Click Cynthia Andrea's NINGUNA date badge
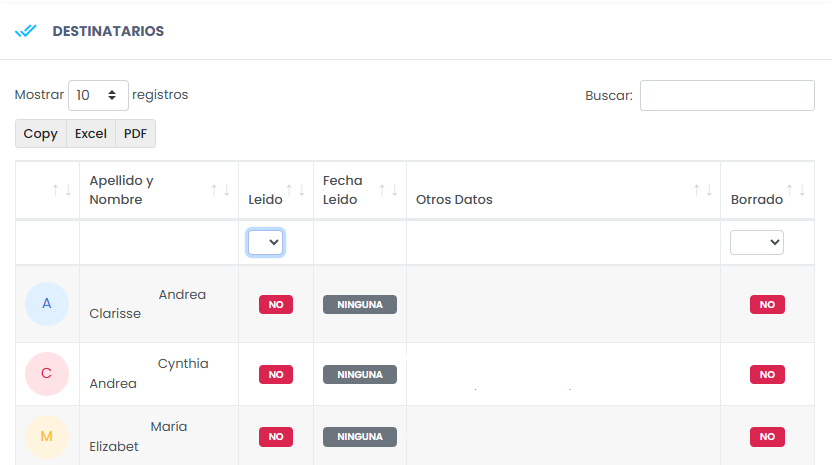832x465 pixels. pyautogui.click(x=360, y=375)
